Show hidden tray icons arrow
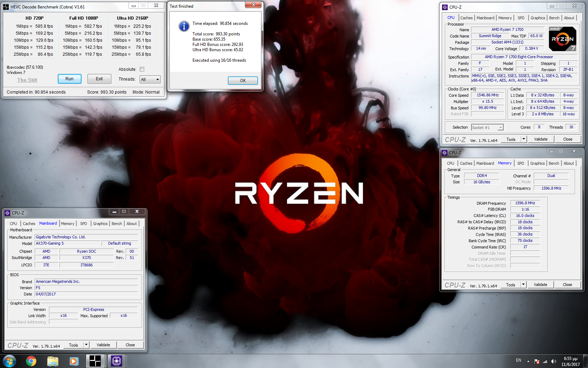 tap(528, 361)
